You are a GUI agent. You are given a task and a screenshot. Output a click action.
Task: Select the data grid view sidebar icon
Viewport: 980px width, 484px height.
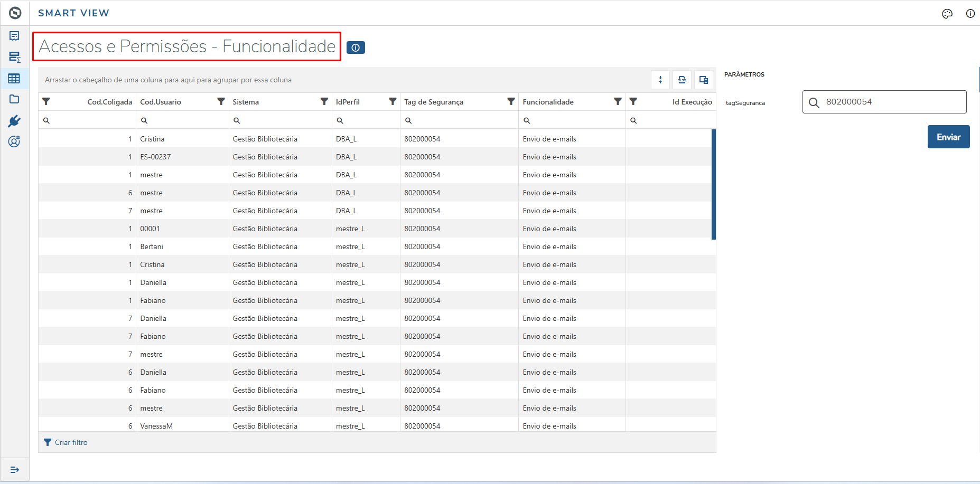click(x=14, y=79)
